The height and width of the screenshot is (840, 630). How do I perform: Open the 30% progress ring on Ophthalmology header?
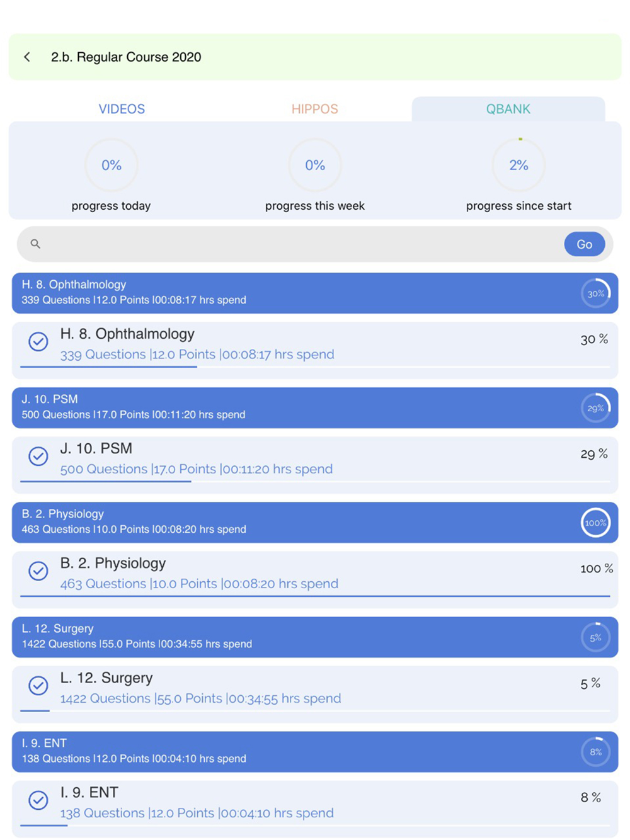pos(595,293)
